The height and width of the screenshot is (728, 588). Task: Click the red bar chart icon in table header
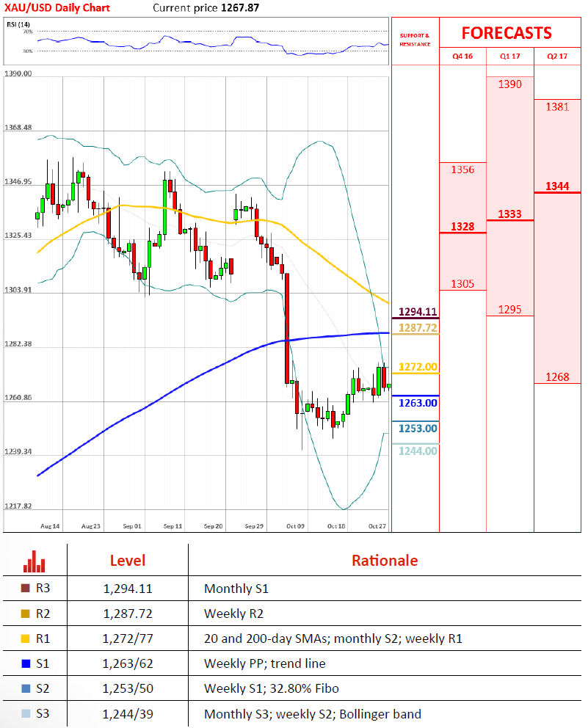coord(35,561)
